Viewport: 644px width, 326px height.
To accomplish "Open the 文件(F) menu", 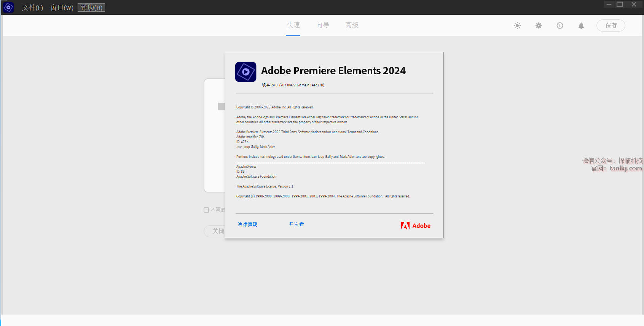I will (x=32, y=8).
